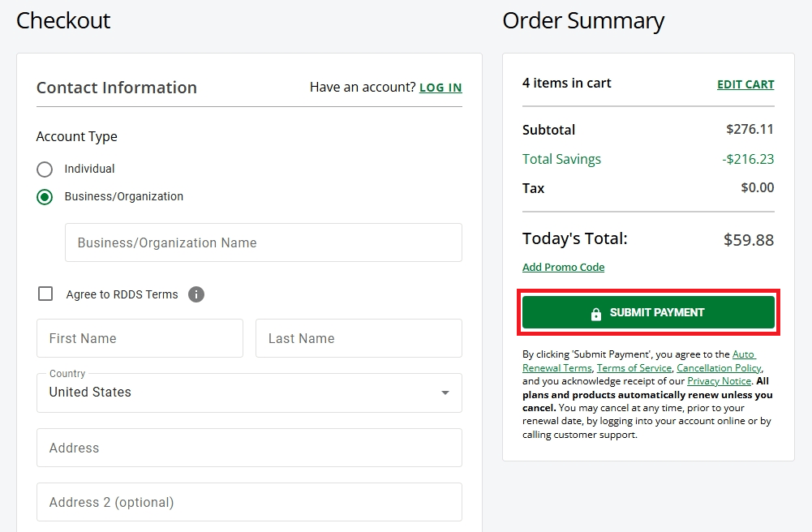Viewport: 812px width, 532px height.
Task: Click the Address 2 optional field
Action: (249, 502)
